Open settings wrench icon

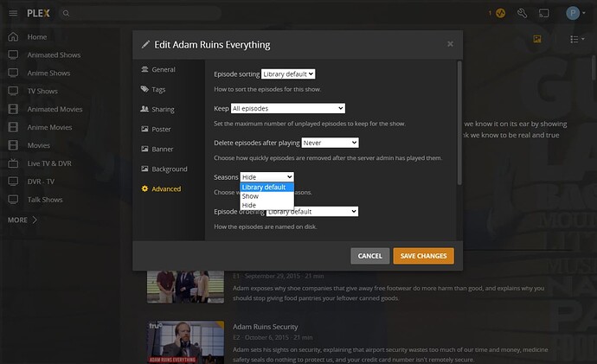click(x=522, y=13)
